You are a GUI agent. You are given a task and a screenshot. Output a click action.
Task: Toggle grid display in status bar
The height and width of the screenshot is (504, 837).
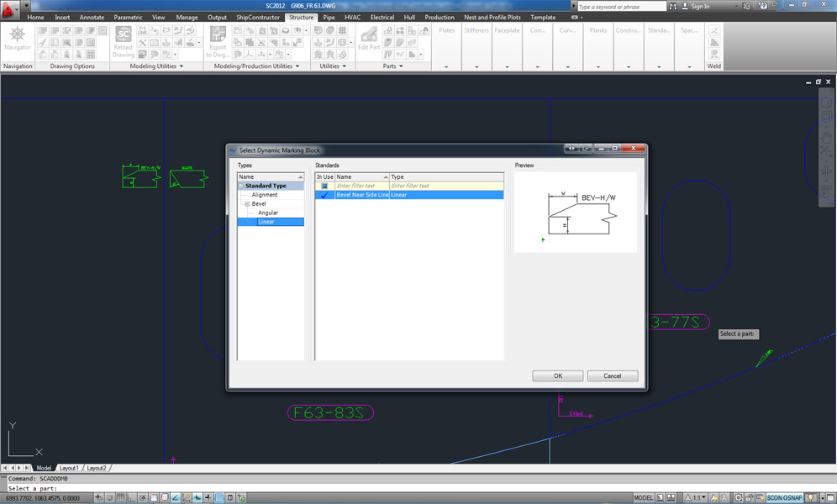point(121,497)
